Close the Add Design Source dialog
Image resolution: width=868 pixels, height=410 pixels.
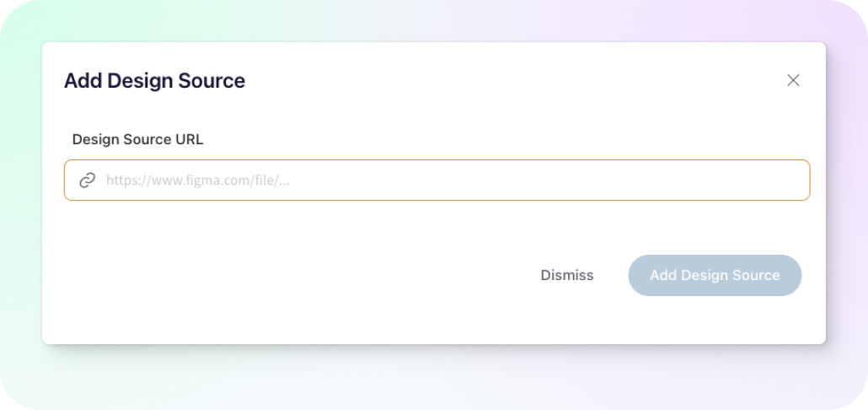[x=793, y=80]
